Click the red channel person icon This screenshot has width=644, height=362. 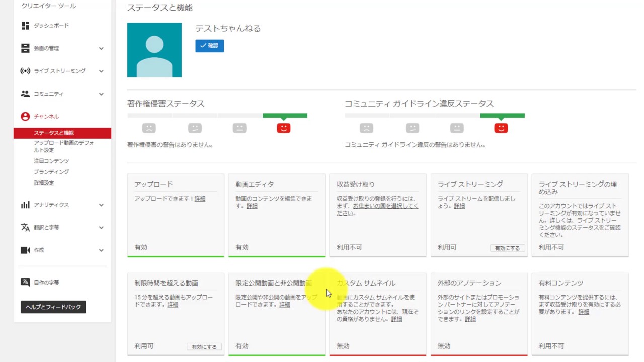point(25,116)
